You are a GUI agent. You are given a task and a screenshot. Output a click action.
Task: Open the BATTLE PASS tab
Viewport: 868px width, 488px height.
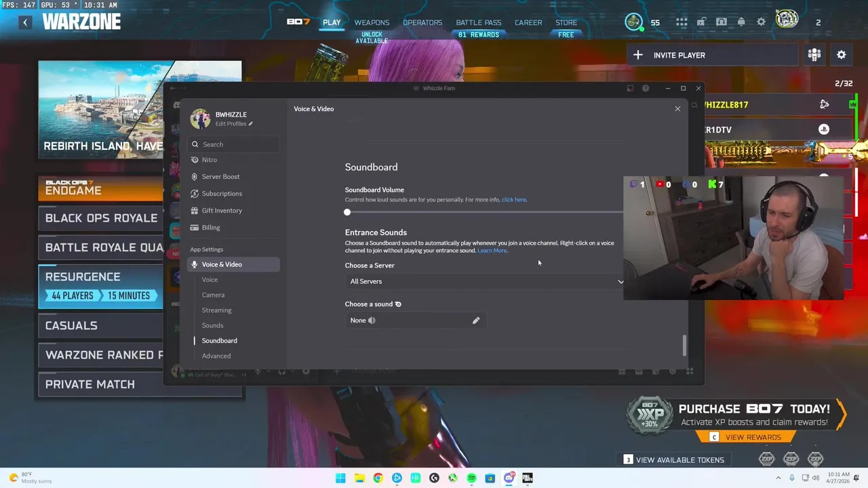click(479, 22)
